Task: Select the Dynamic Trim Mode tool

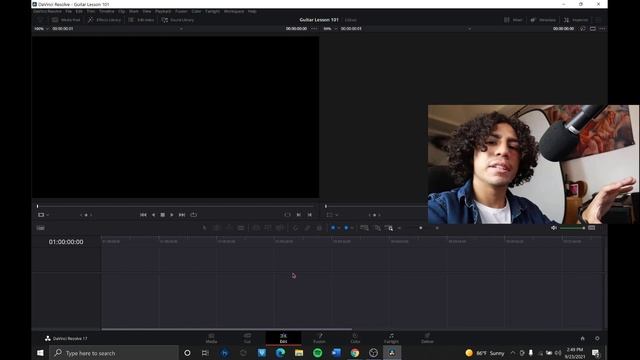Action: [x=229, y=228]
